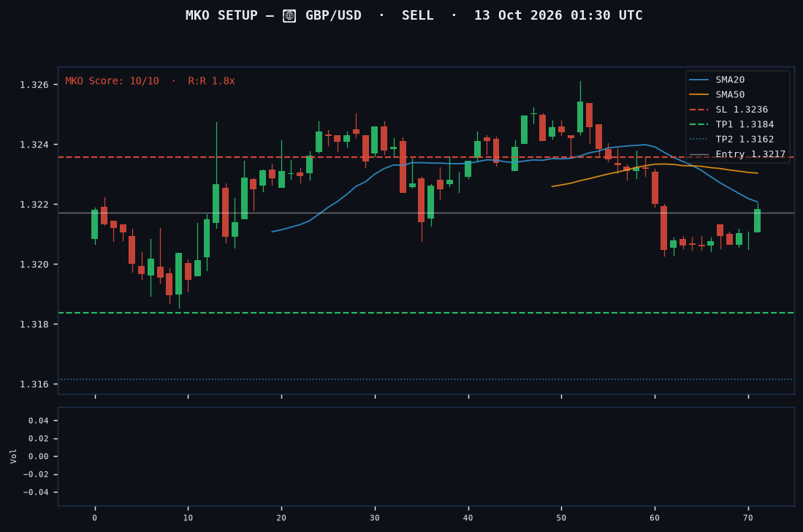Image resolution: width=803 pixels, height=532 pixels.
Task: Select the SELL direction label in title
Action: 417,15
